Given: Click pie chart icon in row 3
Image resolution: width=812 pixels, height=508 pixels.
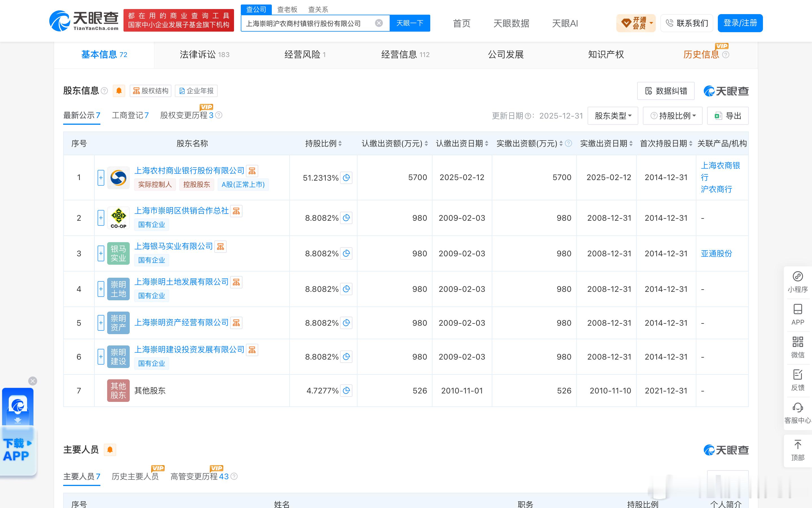Looking at the screenshot, I should point(346,253).
